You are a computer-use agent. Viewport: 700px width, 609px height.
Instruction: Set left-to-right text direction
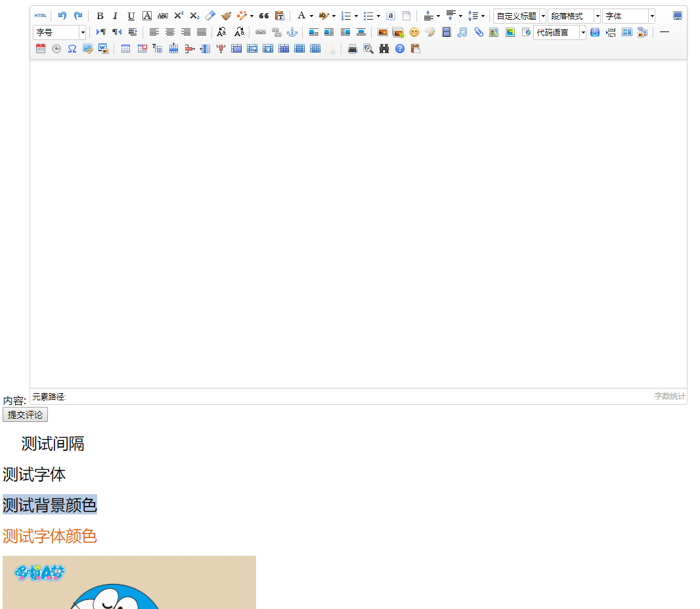(101, 32)
